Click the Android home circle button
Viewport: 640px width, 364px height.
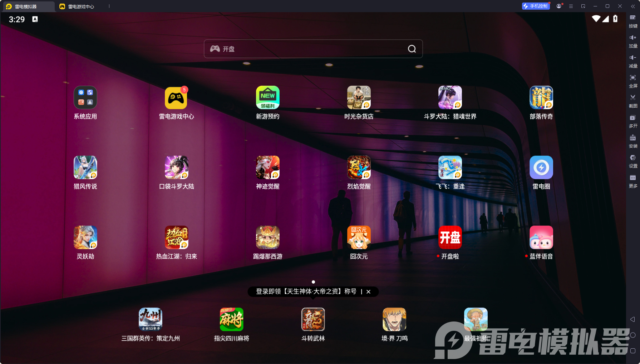coord(632,335)
